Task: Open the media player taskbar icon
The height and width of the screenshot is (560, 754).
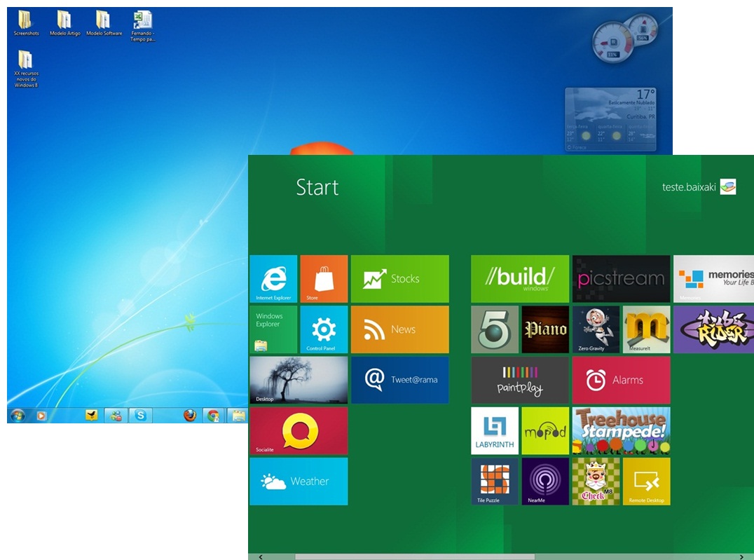Action: click(41, 416)
